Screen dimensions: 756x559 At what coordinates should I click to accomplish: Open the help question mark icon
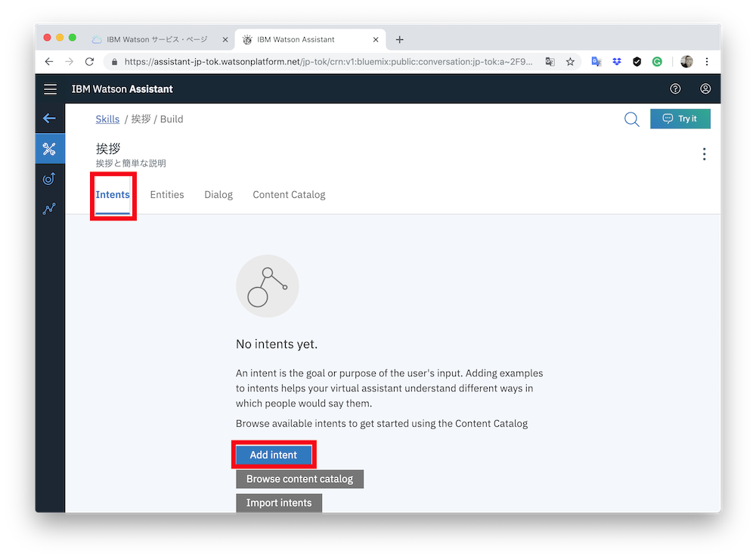(675, 88)
